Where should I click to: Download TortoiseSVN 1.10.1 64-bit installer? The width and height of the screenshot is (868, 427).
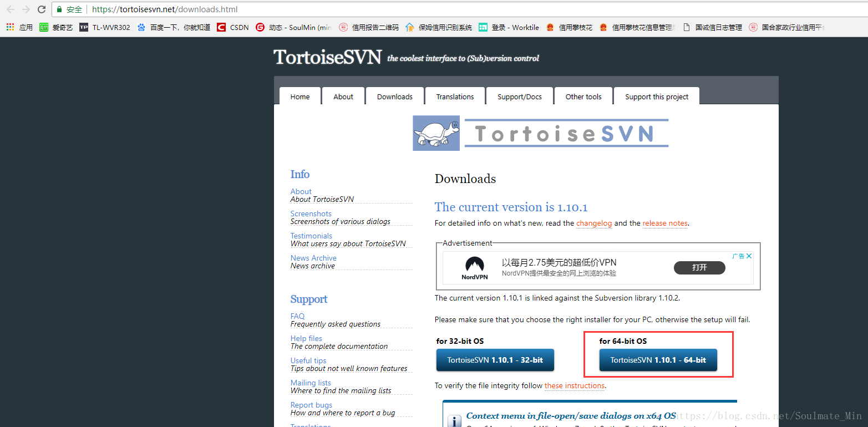click(658, 360)
